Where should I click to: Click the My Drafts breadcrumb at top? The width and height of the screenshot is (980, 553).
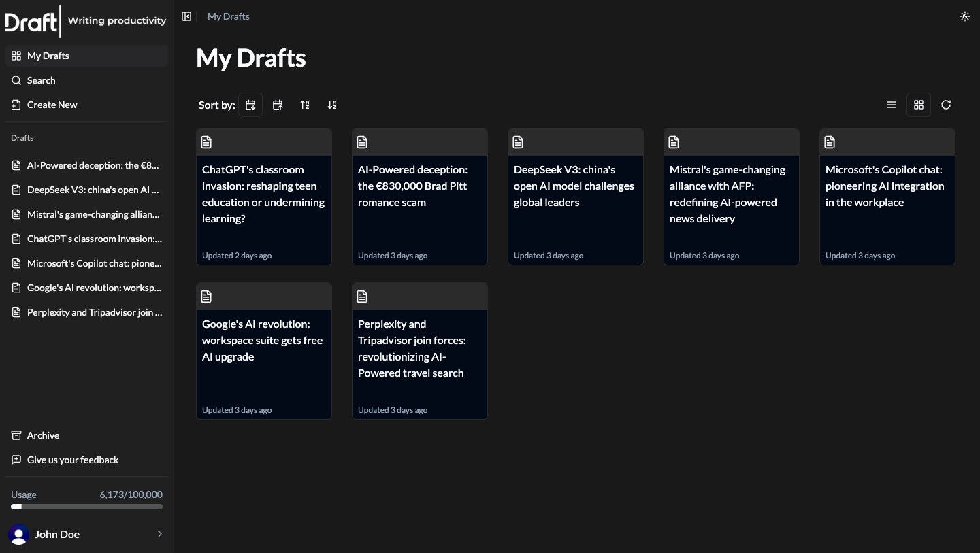(x=228, y=16)
